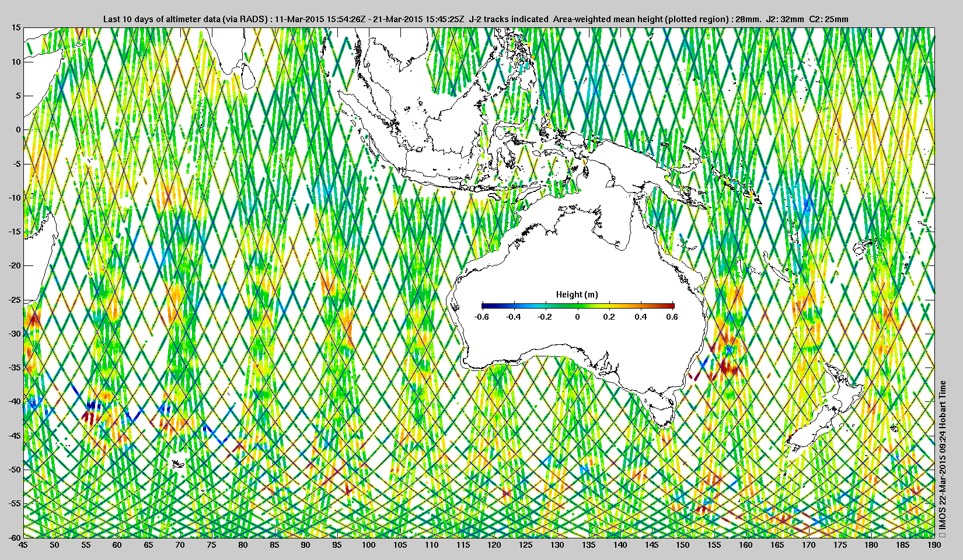
Task: Click latitude tick label '10' on left axis
Action: (16, 61)
